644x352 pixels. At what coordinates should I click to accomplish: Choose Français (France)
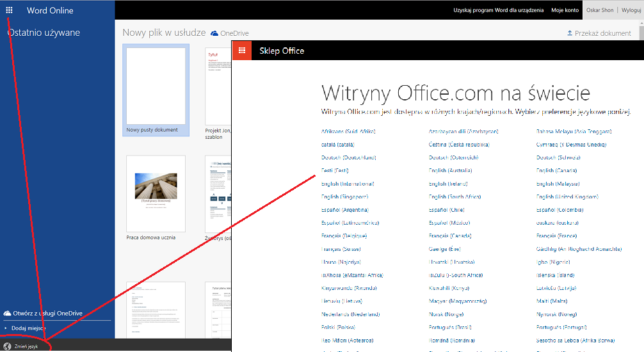(556, 236)
